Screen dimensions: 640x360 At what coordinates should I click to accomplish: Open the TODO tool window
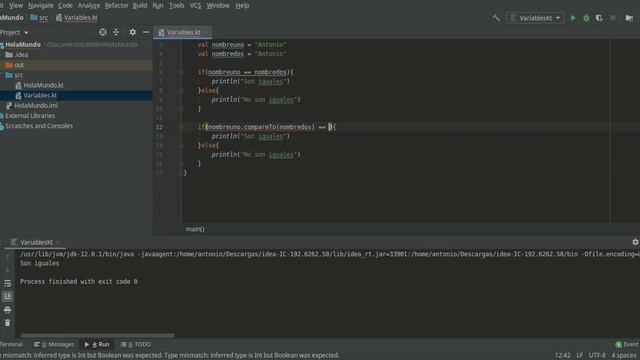click(x=136, y=344)
